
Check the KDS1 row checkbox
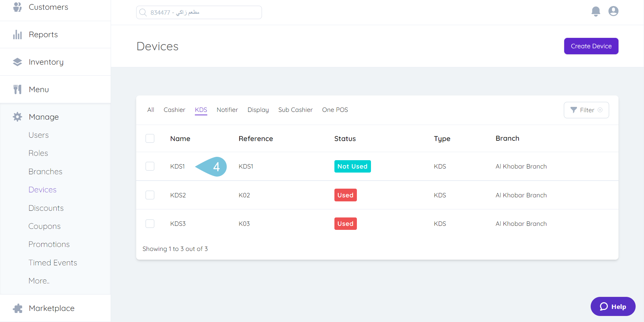tap(150, 166)
